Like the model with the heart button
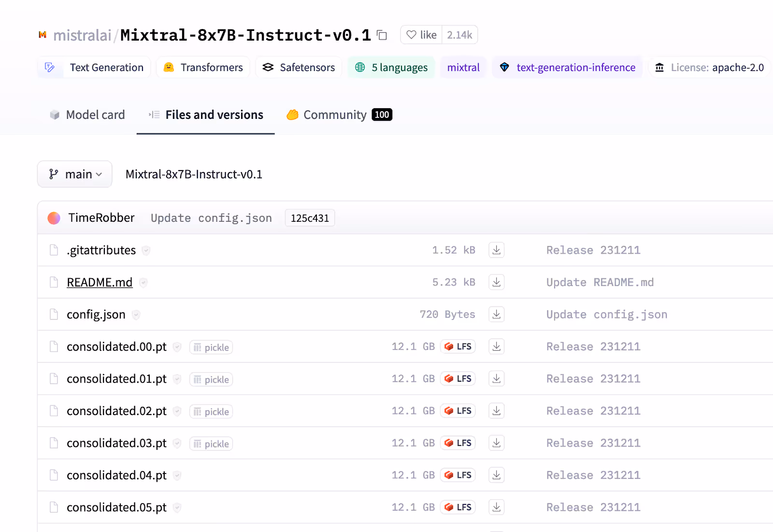The height and width of the screenshot is (532, 773). pyautogui.click(x=421, y=35)
